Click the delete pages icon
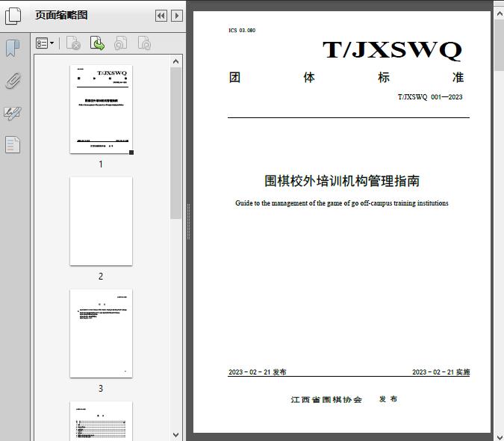 click(73, 43)
